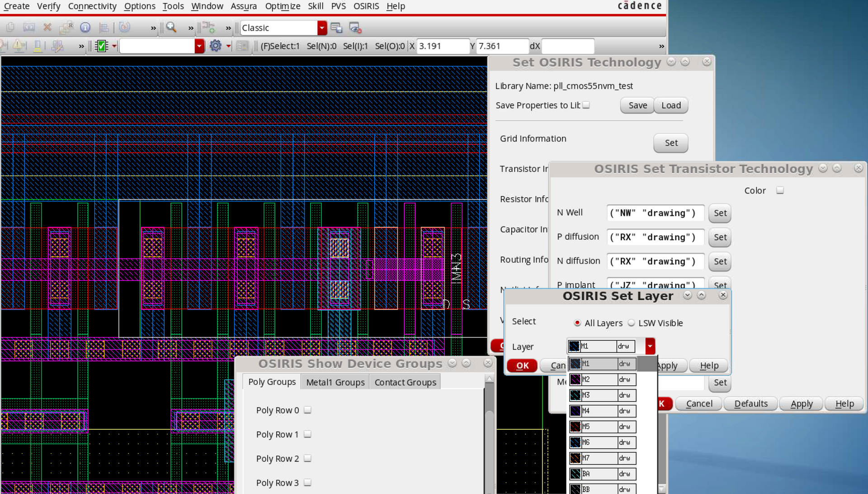868x494 pixels.
Task: Click OK in the OSIRIS Set Layer dialog
Action: point(522,366)
